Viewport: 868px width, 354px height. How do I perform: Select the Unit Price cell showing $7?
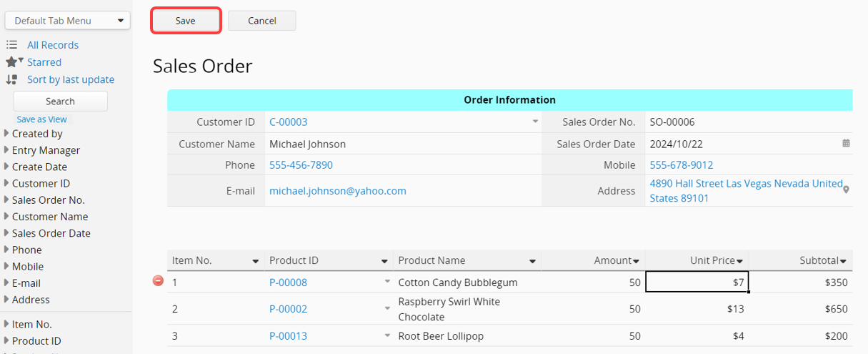coord(697,282)
